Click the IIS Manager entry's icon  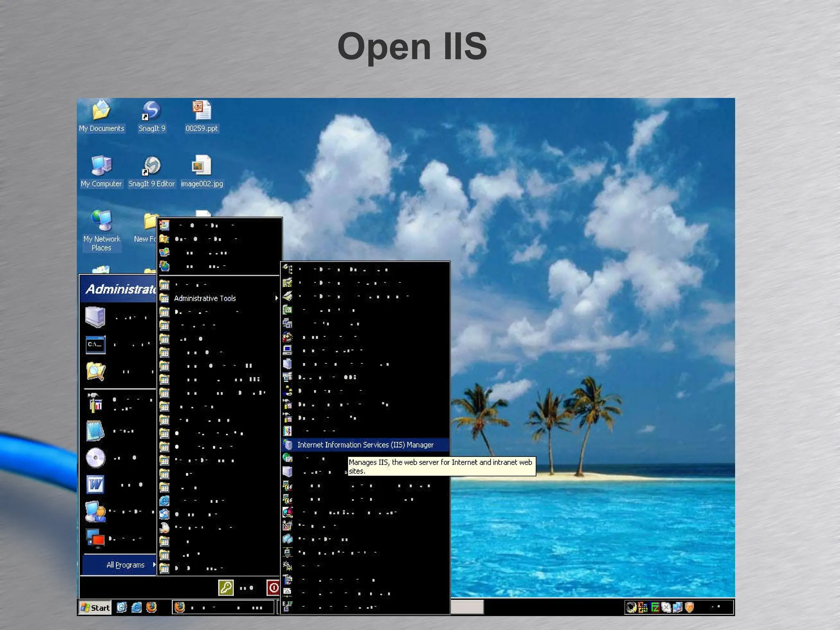click(288, 445)
